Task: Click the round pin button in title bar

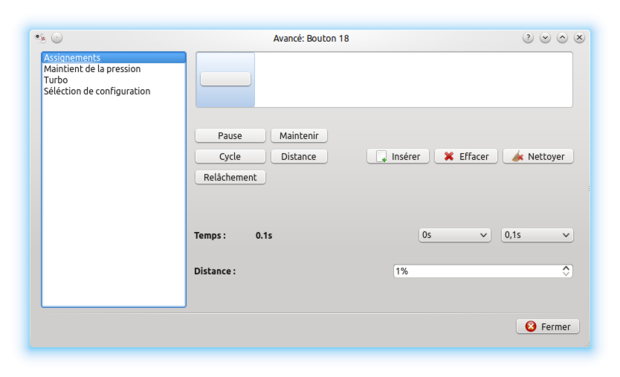Action: (57, 38)
